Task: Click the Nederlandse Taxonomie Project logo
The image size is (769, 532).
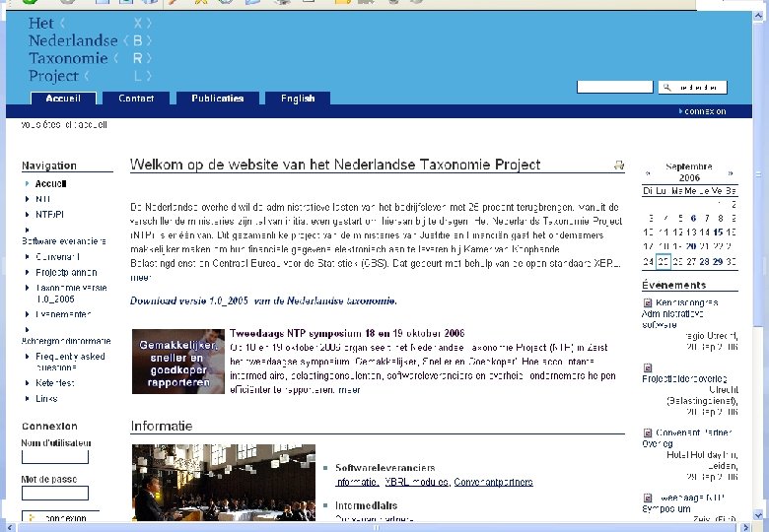Action: tap(91, 49)
